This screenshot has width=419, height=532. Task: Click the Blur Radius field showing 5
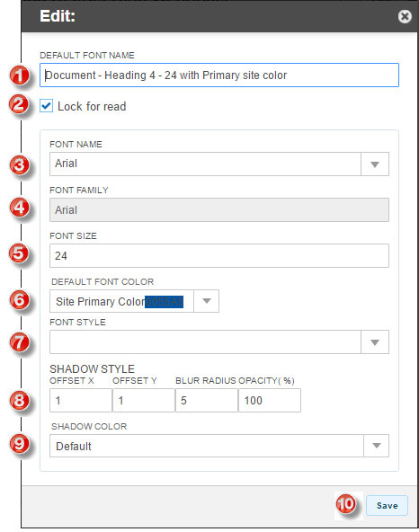pyautogui.click(x=207, y=401)
